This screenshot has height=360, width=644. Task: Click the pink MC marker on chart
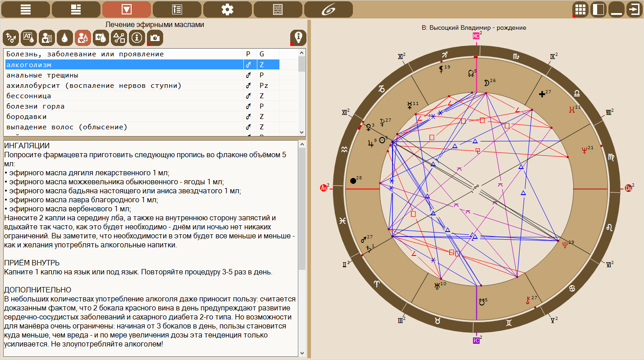coord(476,36)
